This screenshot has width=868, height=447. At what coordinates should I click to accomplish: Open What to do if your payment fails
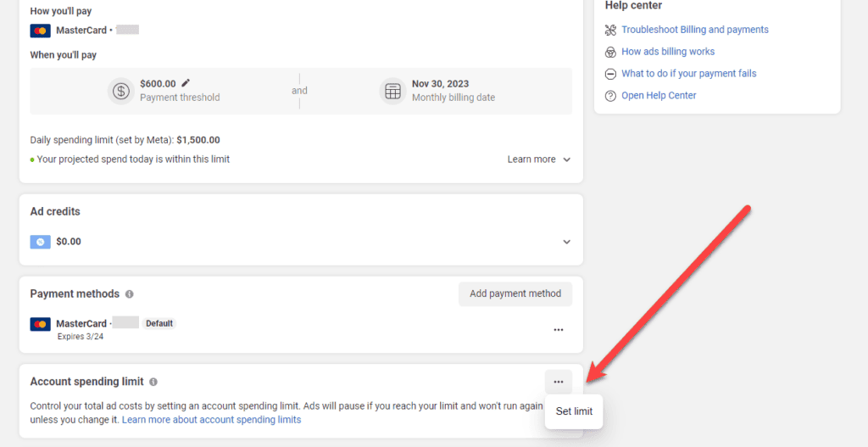point(688,74)
